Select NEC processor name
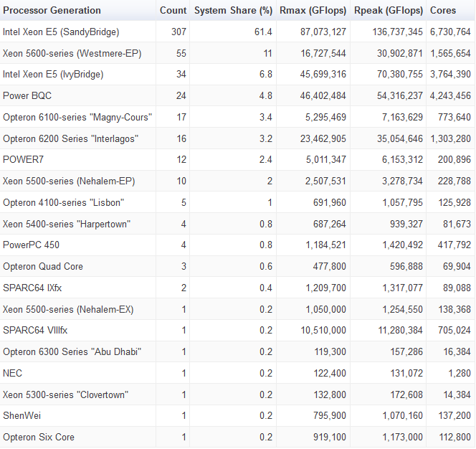 [x=12, y=374]
